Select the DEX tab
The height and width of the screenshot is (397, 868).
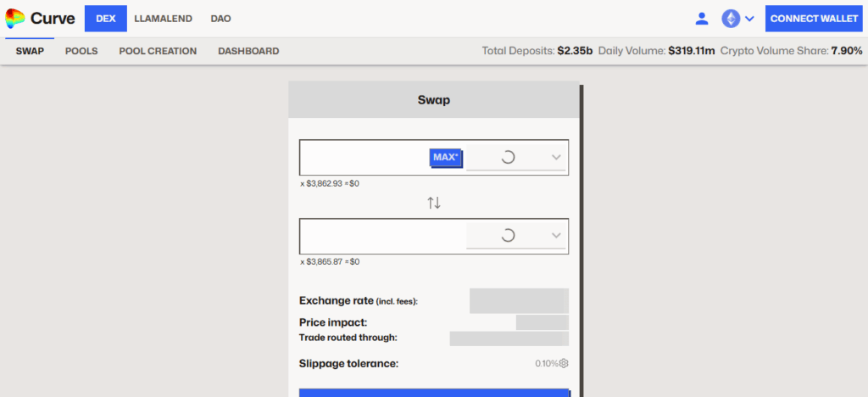click(x=106, y=19)
